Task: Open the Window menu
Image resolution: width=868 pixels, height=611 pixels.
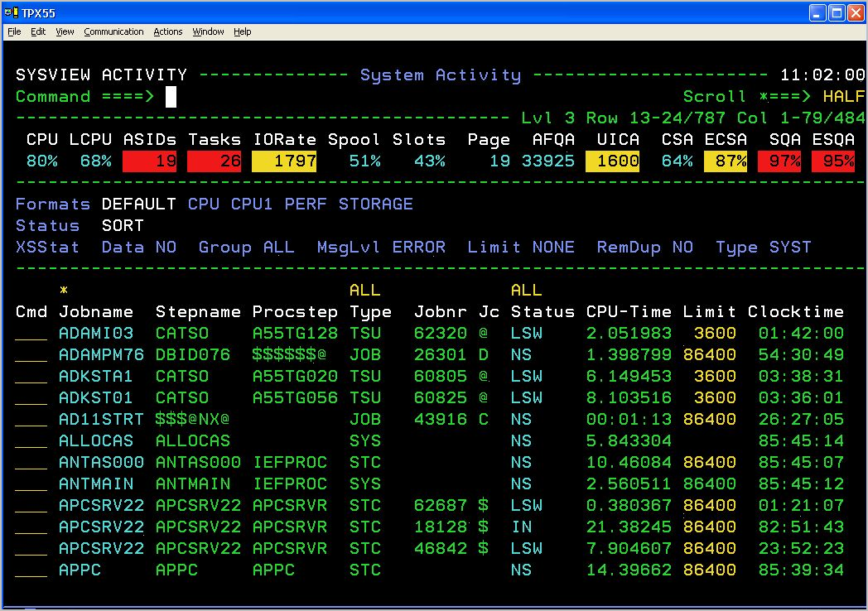Action: 207,31
